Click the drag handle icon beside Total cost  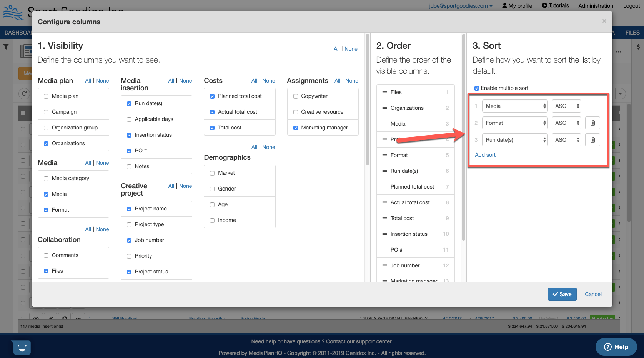[384, 218]
